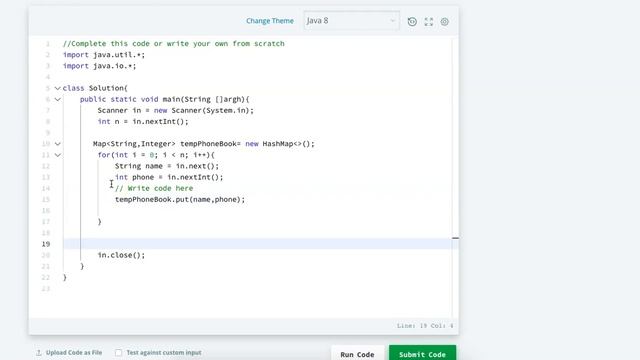Screen dimensions: 640x360
Task: Click the reset code history icon
Action: [412, 22]
